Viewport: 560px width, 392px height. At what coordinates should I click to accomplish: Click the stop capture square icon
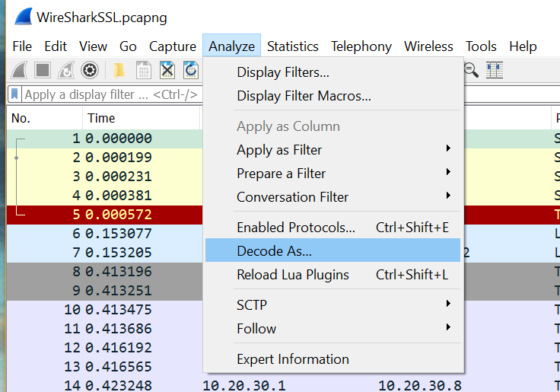tap(43, 70)
